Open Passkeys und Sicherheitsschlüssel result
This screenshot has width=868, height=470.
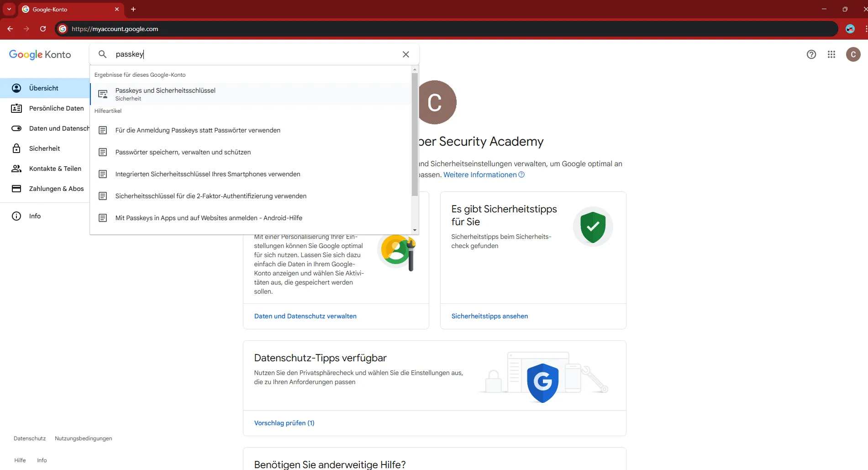pyautogui.click(x=251, y=94)
